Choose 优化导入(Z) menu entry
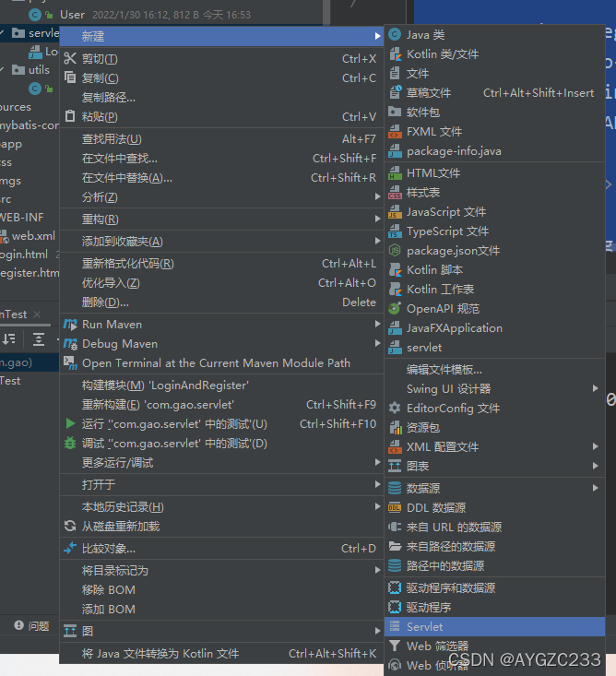Image resolution: width=616 pixels, height=676 pixels. (221, 283)
